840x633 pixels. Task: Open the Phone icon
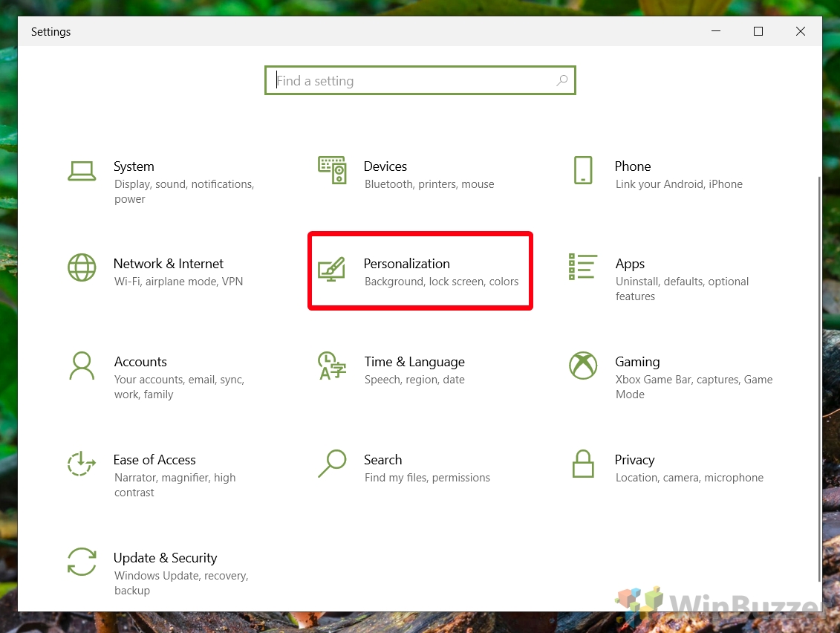point(583,170)
